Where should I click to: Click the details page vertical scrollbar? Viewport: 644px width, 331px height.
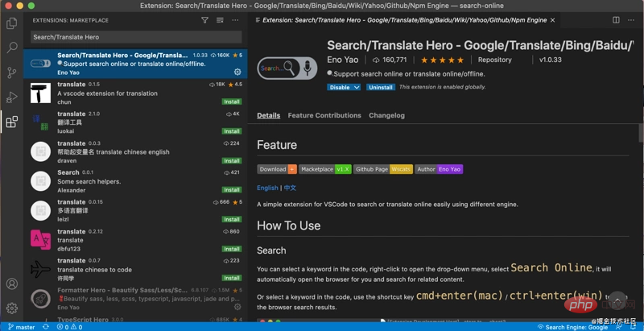coord(641,132)
